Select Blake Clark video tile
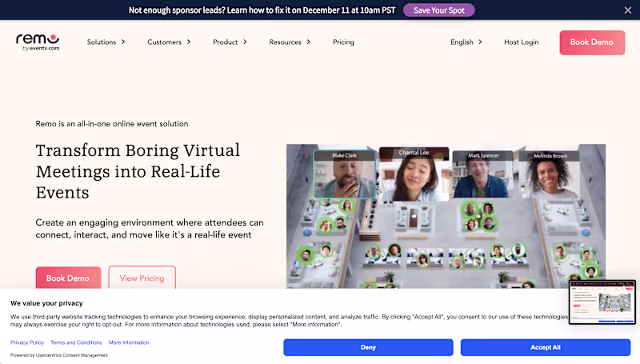The image size is (640, 364). [345, 174]
